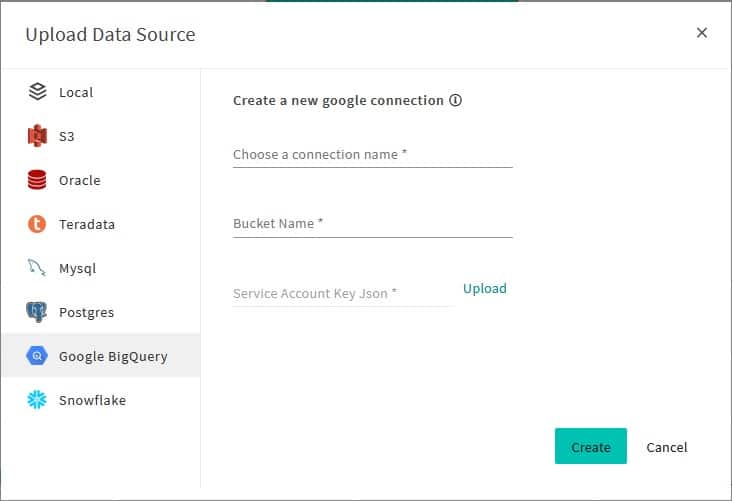The width and height of the screenshot is (732, 501).
Task: Click the red Oracle database icon
Action: click(37, 180)
